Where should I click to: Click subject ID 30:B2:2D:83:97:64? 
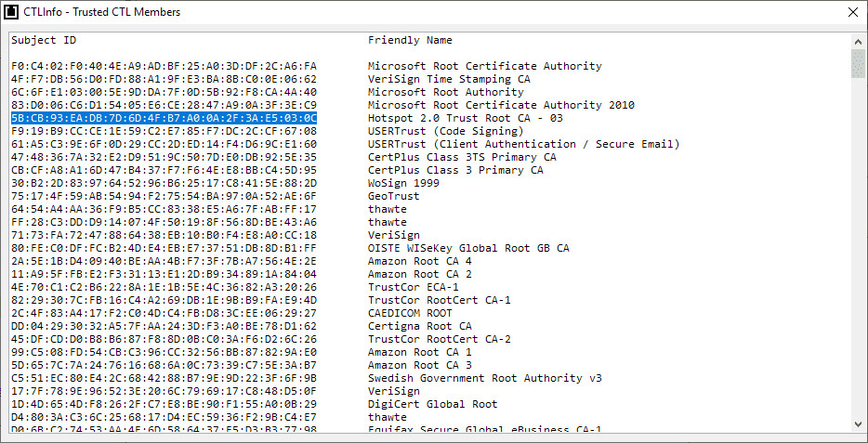click(x=164, y=183)
